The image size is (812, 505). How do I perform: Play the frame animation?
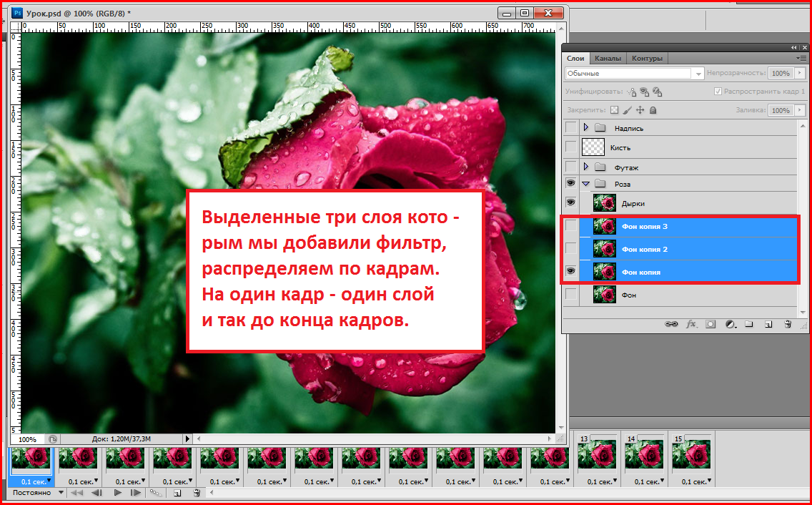[117, 493]
